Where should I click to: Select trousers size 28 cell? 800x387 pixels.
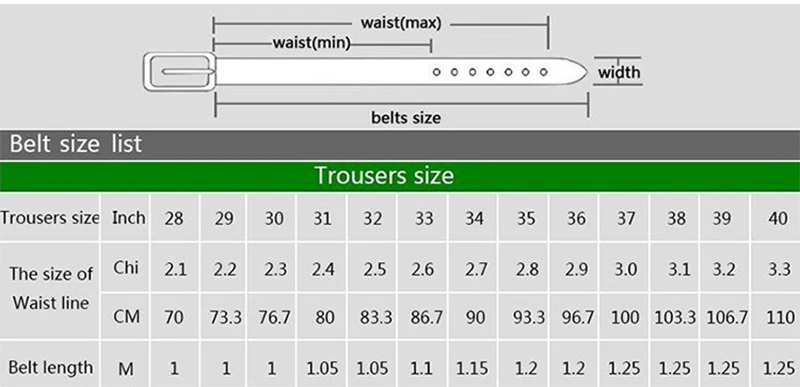coord(174,217)
